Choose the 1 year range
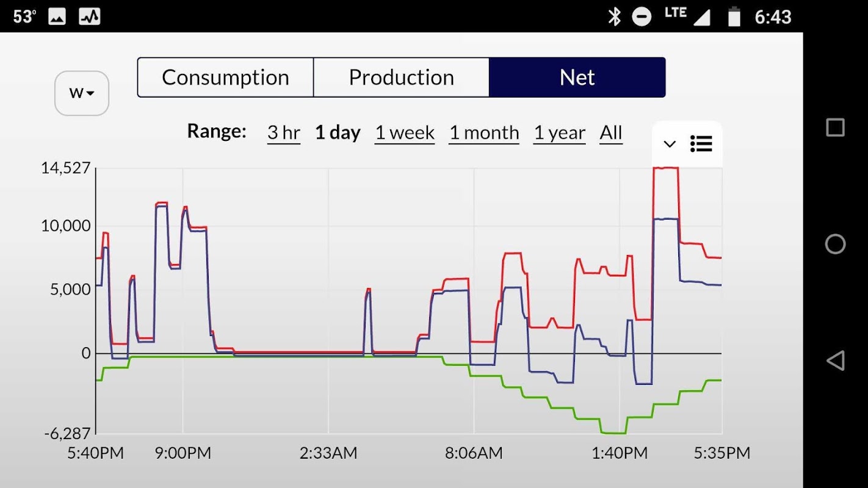 [x=560, y=132]
